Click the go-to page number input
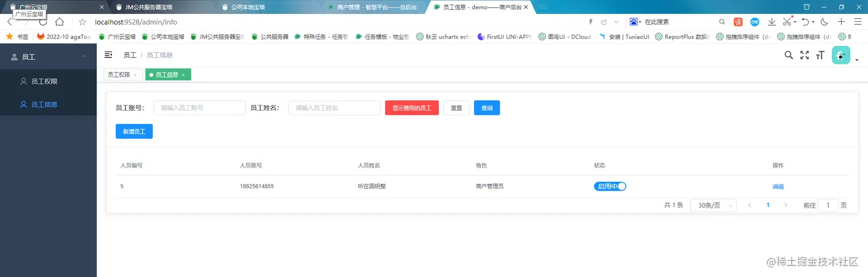 [828, 205]
